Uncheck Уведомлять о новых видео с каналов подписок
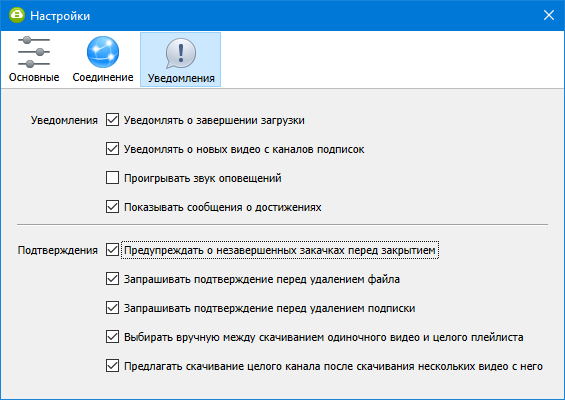 pos(112,148)
